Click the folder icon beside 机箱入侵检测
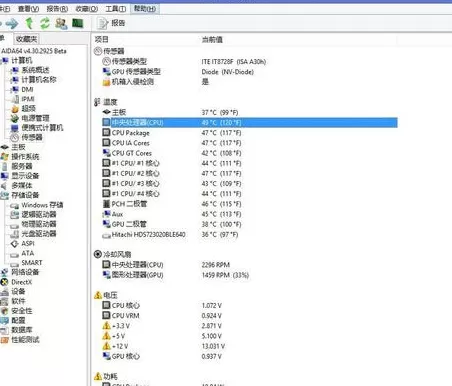 pos(106,82)
